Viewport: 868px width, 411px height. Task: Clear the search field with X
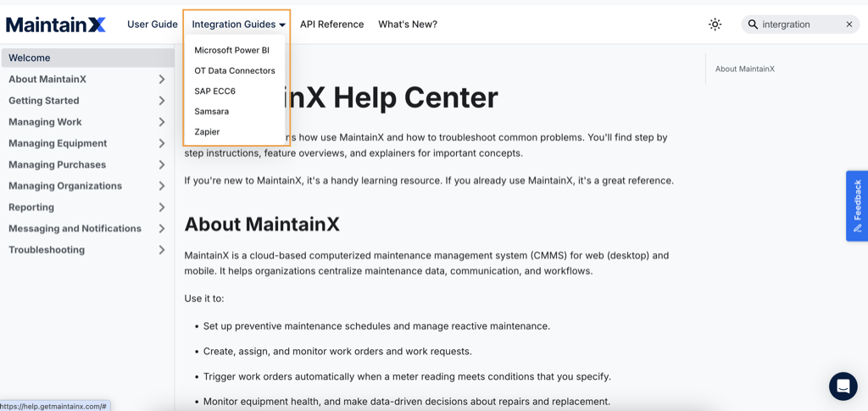[849, 25]
